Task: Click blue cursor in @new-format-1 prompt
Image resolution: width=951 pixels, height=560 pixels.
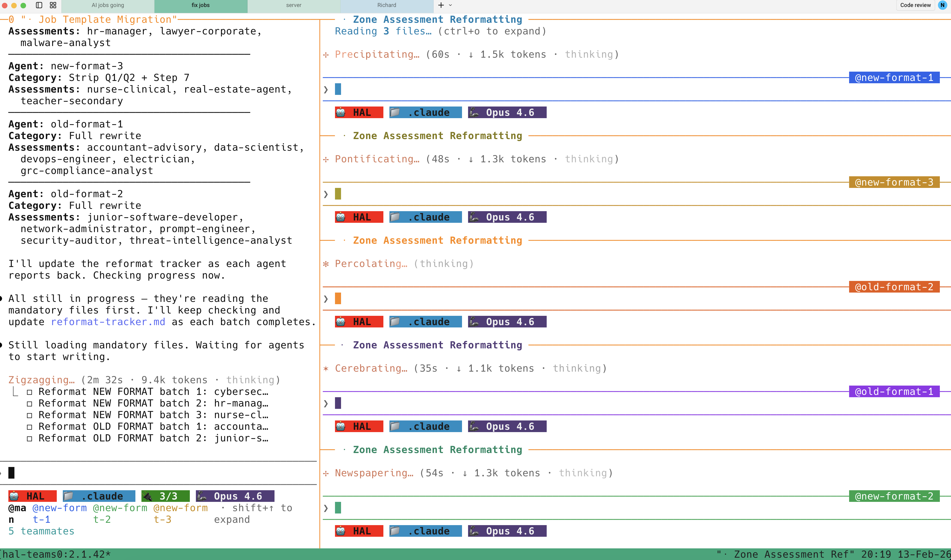Action: [x=338, y=90]
